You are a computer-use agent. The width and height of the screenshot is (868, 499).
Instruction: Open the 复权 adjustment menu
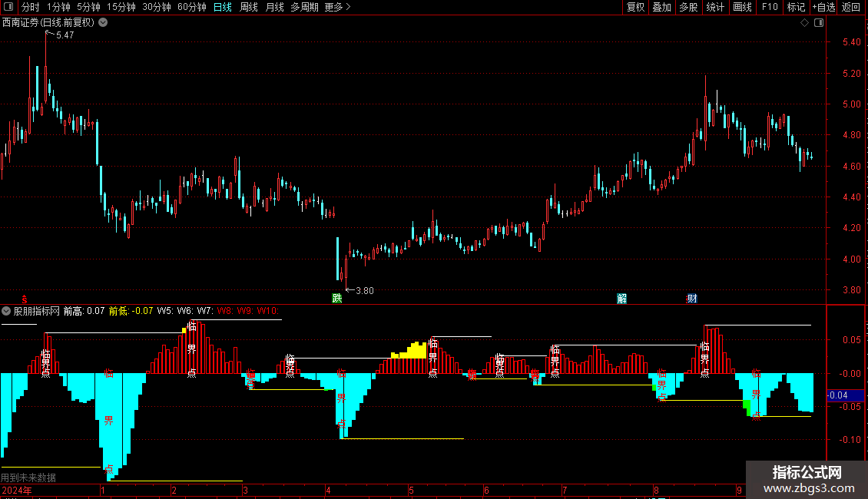click(x=635, y=7)
